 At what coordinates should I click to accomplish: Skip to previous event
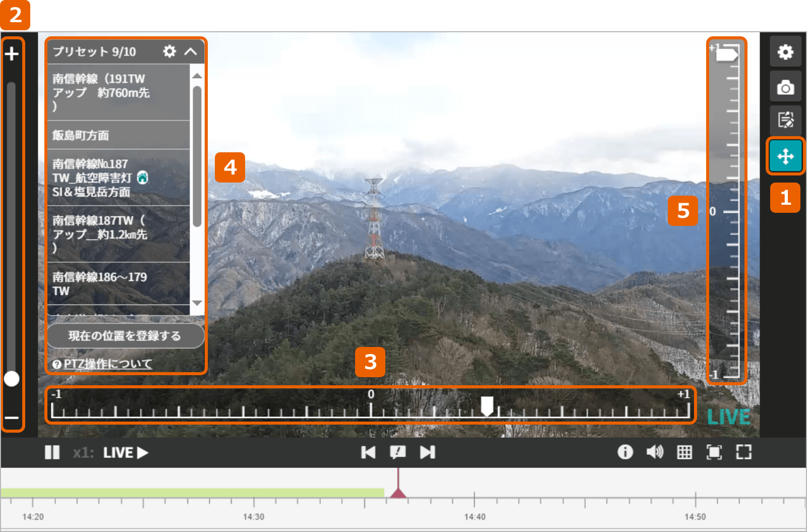point(368,452)
